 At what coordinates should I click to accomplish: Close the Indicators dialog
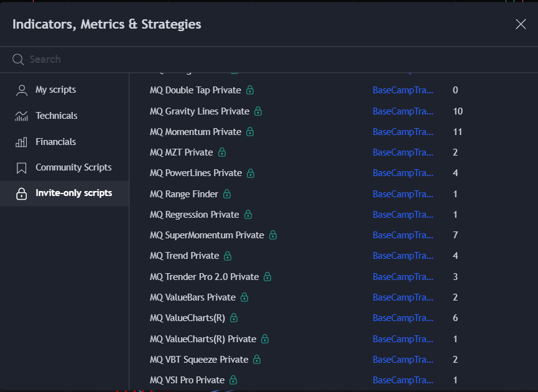pyautogui.click(x=521, y=24)
